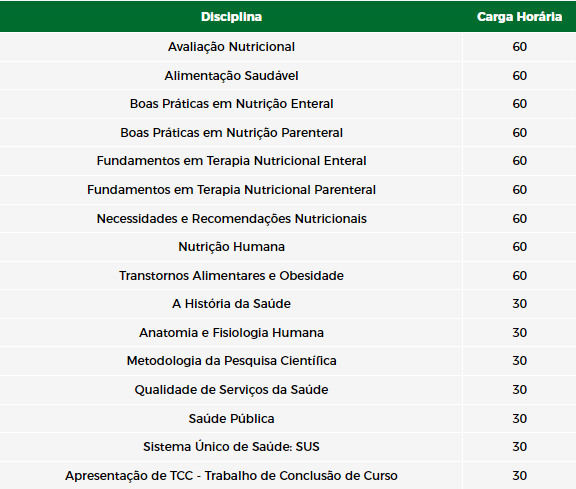
Task: Click Transtornos Alimentares e Obesidade
Action: (231, 276)
